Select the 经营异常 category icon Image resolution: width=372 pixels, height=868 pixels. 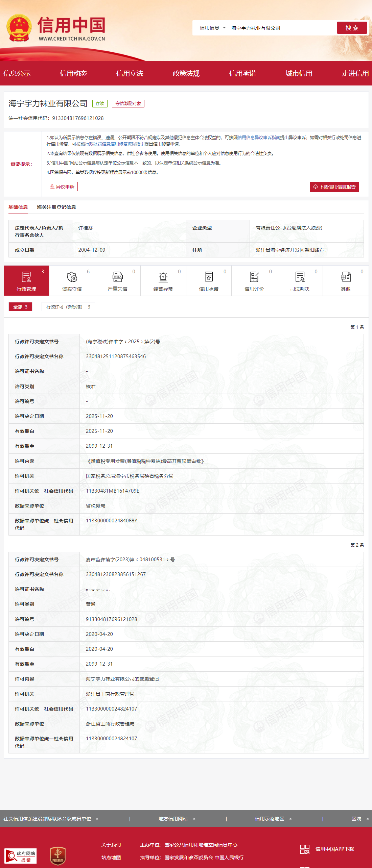[x=163, y=281]
